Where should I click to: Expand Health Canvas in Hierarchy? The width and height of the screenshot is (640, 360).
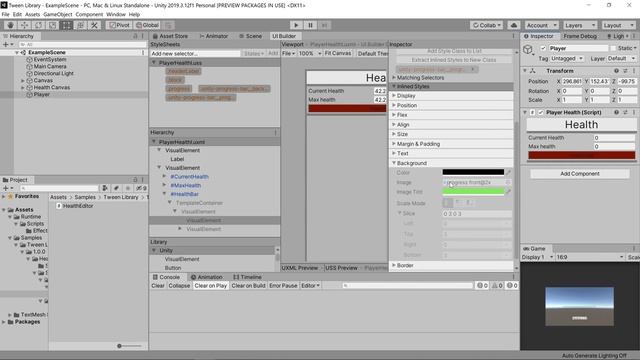[23, 87]
